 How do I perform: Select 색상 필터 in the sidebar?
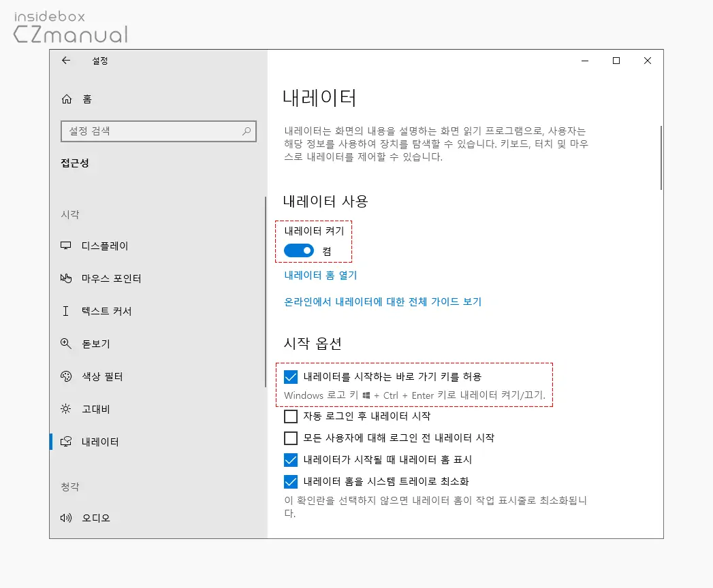pyautogui.click(x=159, y=376)
